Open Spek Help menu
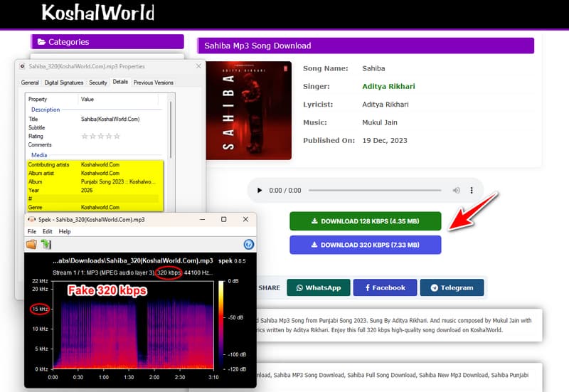This screenshot has width=569, height=392. (x=65, y=231)
